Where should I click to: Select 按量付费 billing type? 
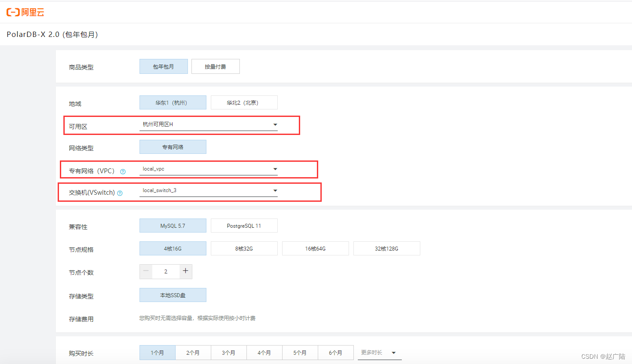[216, 66]
